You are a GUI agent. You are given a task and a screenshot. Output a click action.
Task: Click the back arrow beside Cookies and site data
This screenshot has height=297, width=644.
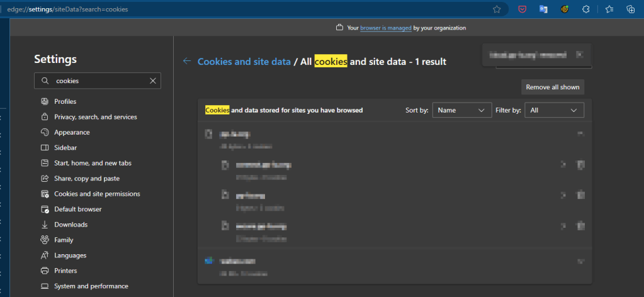point(187,61)
